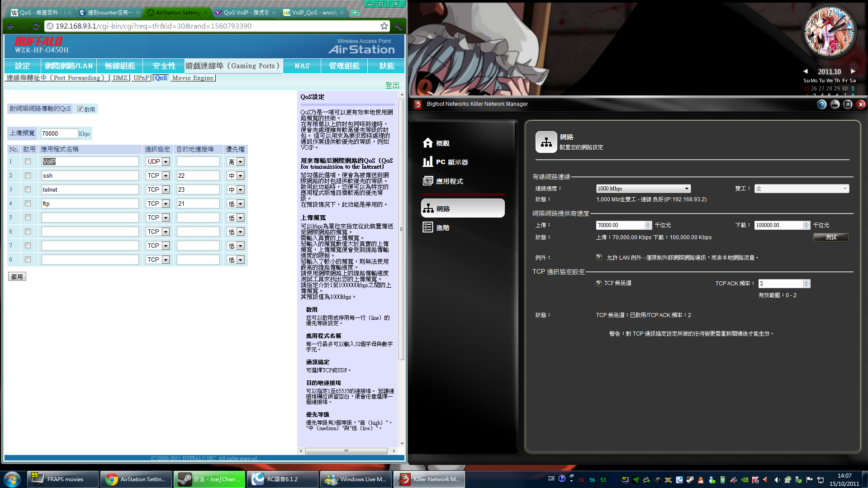
Task: Click the volume speaker tray icon
Action: tap(777, 480)
